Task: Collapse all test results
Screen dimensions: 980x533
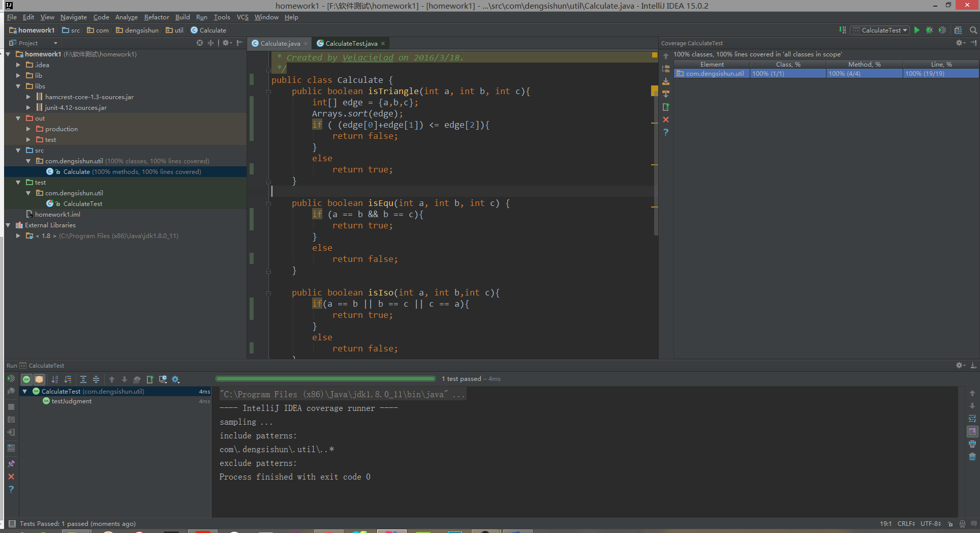Action: (96, 379)
